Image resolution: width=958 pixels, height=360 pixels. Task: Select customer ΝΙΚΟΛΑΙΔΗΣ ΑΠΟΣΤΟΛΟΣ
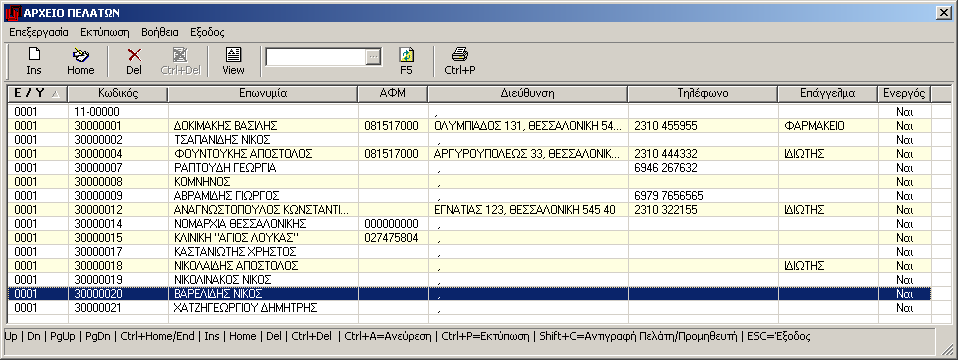tap(236, 266)
